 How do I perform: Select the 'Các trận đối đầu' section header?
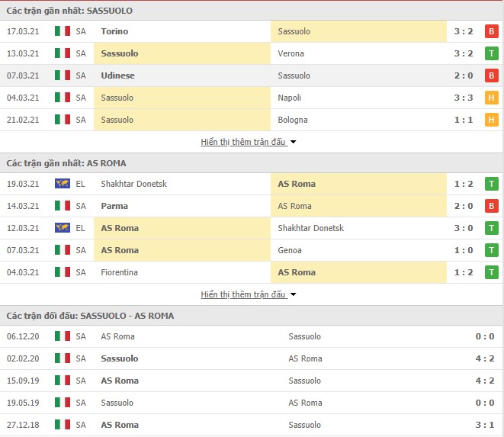click(90, 316)
